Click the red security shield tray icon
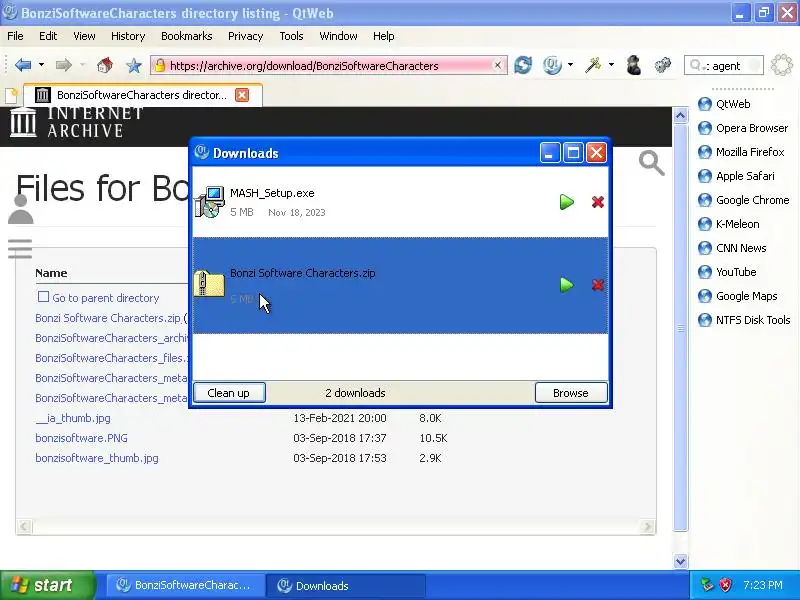This screenshot has width=800, height=600. tap(725, 585)
